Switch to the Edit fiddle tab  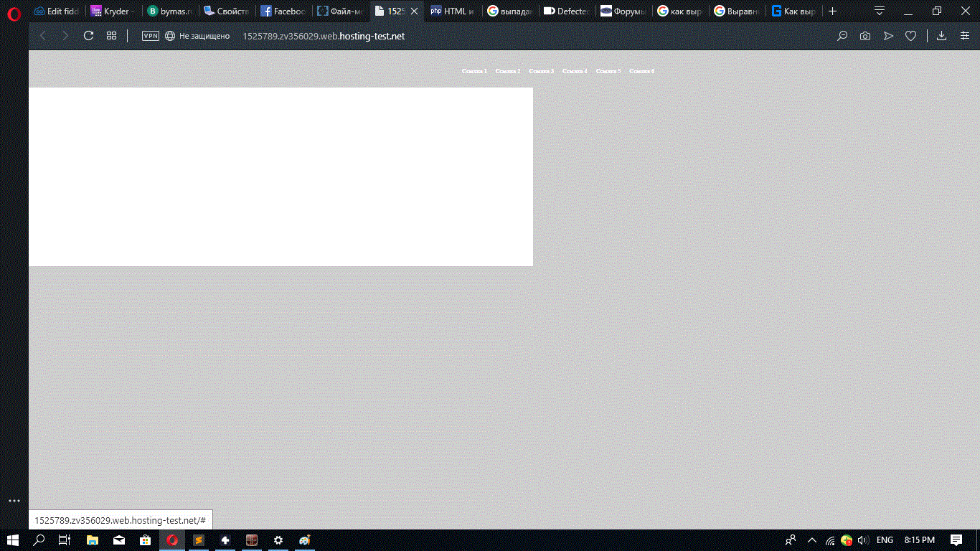point(56,11)
